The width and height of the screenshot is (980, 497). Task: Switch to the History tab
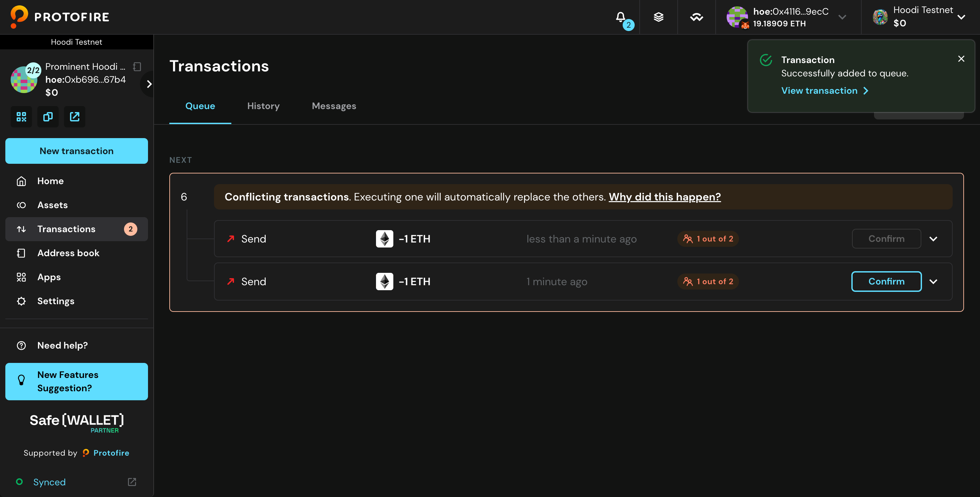click(x=263, y=106)
